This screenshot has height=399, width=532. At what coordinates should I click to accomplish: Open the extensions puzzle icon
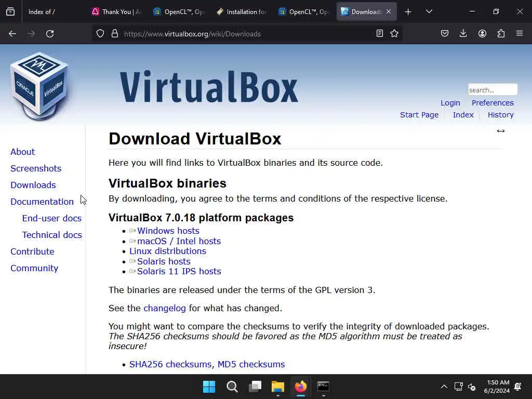click(x=501, y=33)
